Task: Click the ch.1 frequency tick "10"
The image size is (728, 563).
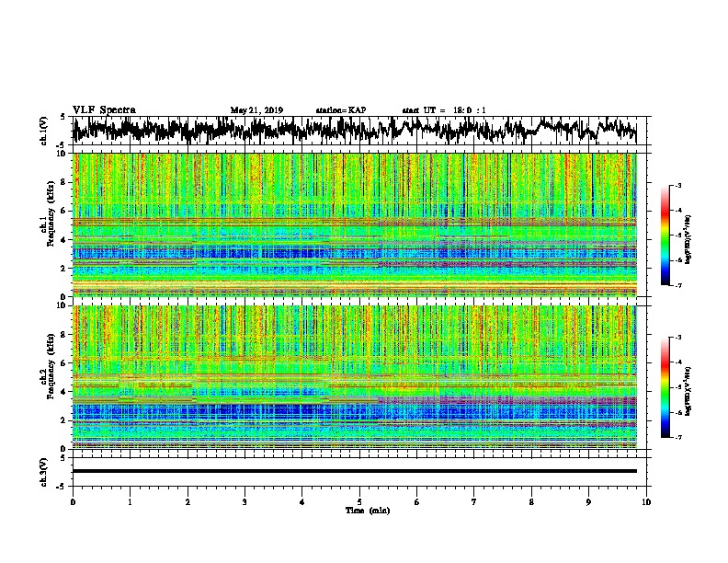Action: (61, 154)
